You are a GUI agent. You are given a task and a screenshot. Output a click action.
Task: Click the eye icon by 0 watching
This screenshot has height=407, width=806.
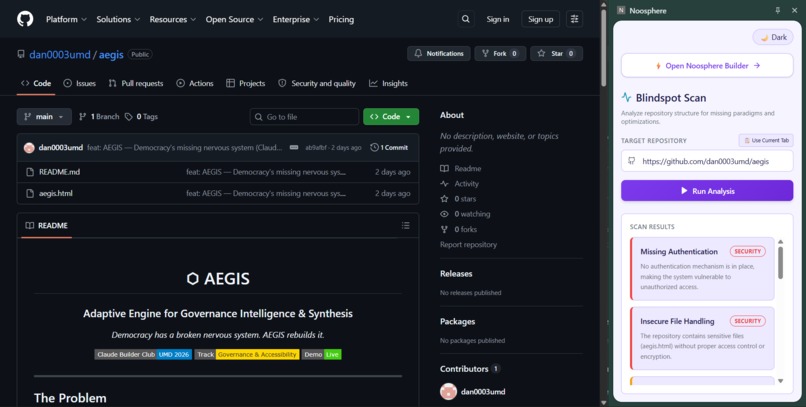445,214
